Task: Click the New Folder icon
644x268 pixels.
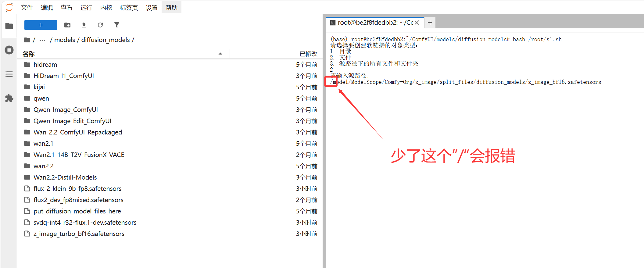Action: [x=67, y=25]
